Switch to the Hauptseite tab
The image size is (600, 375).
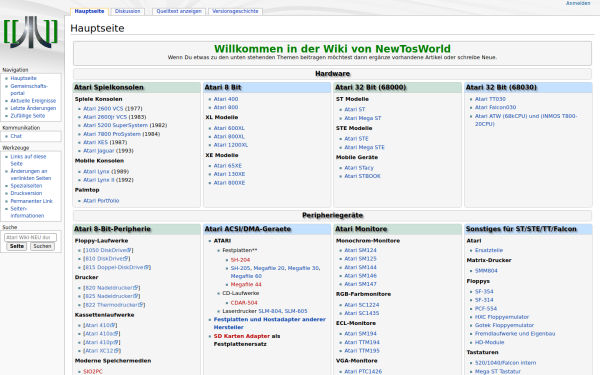[x=89, y=11]
